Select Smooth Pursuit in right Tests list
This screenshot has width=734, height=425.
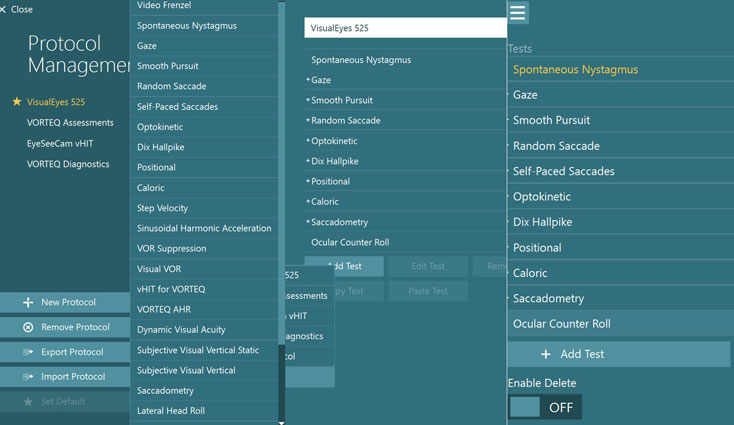621,120
